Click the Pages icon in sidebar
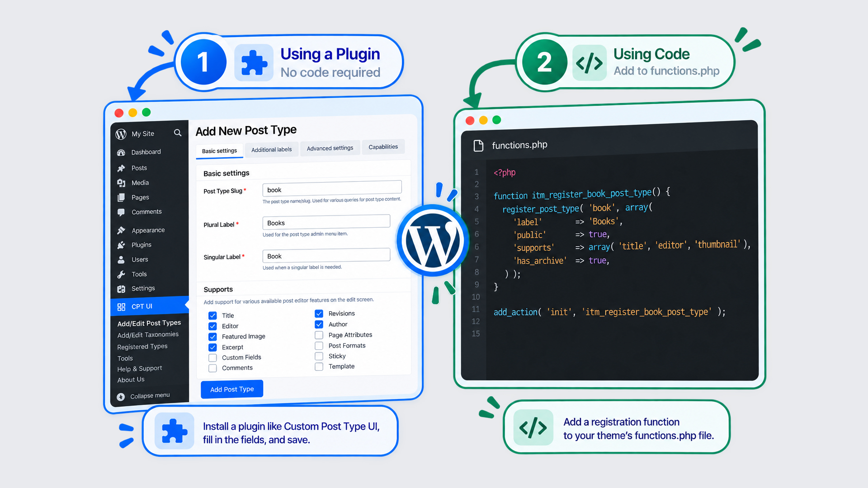This screenshot has width=868, height=488. click(121, 197)
